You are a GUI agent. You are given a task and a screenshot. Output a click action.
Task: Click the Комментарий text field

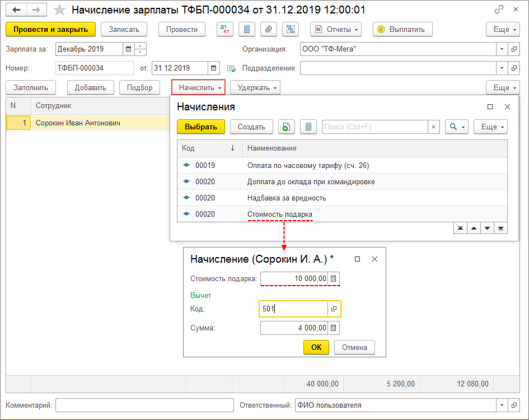click(144, 405)
